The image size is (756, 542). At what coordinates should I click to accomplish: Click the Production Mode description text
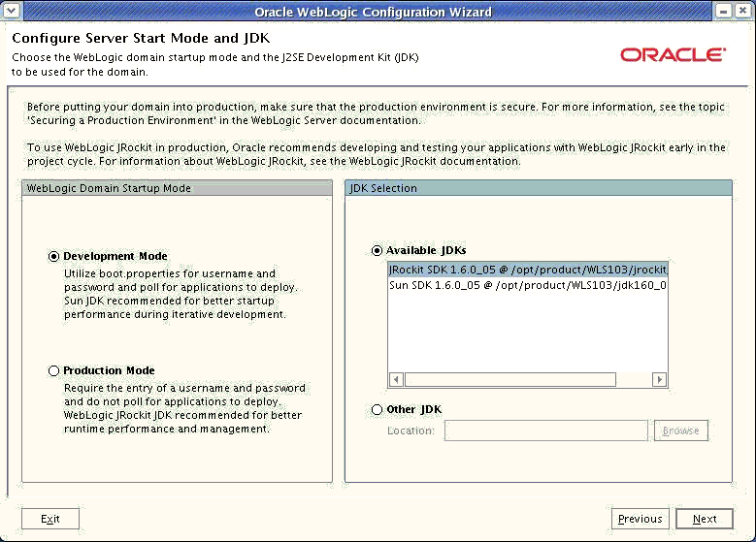click(x=184, y=408)
